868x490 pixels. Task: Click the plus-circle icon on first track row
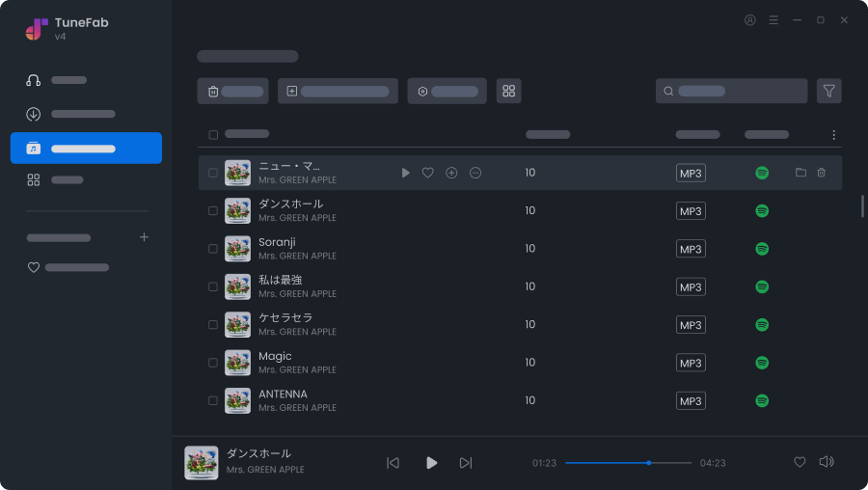click(x=451, y=173)
